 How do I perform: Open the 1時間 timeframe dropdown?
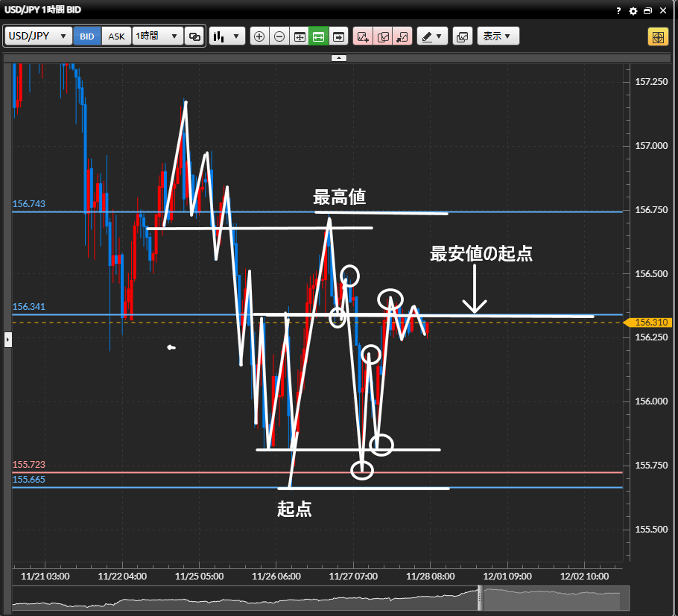pos(157,36)
